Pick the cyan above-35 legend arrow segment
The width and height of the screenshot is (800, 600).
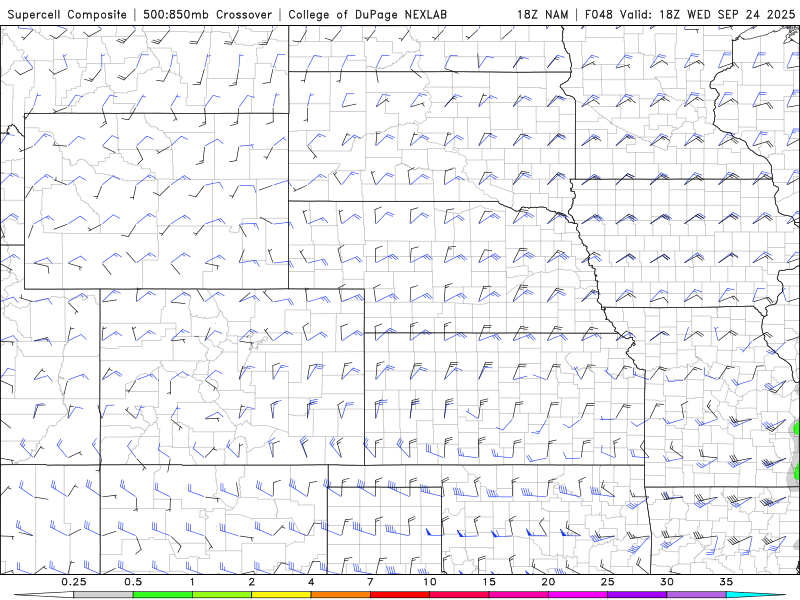click(x=755, y=595)
